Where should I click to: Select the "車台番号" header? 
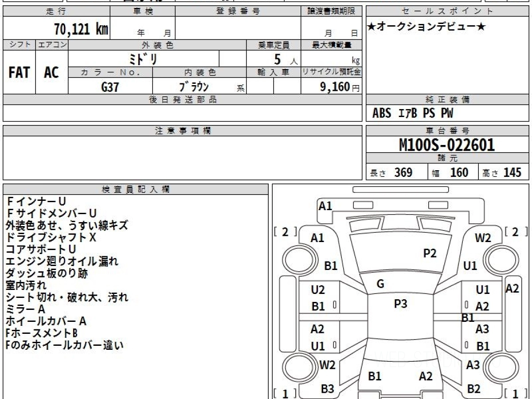tap(448, 131)
